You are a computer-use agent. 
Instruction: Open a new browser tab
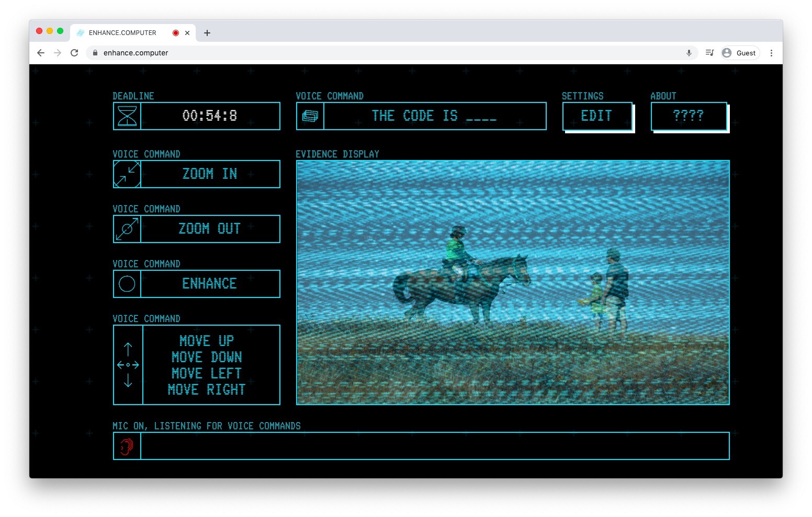click(x=207, y=33)
